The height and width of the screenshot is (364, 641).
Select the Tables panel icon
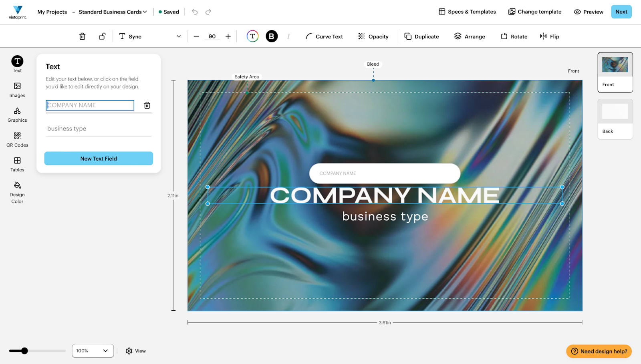pyautogui.click(x=17, y=163)
